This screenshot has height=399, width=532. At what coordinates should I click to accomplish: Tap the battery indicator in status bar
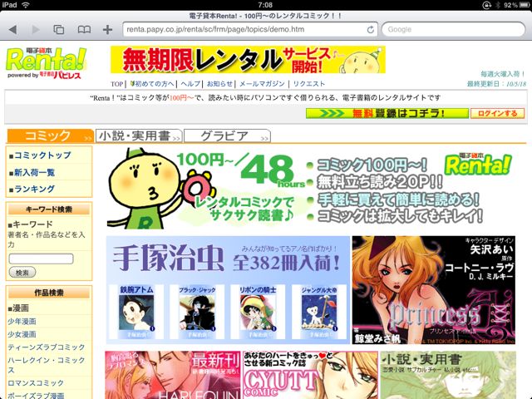tap(525, 5)
